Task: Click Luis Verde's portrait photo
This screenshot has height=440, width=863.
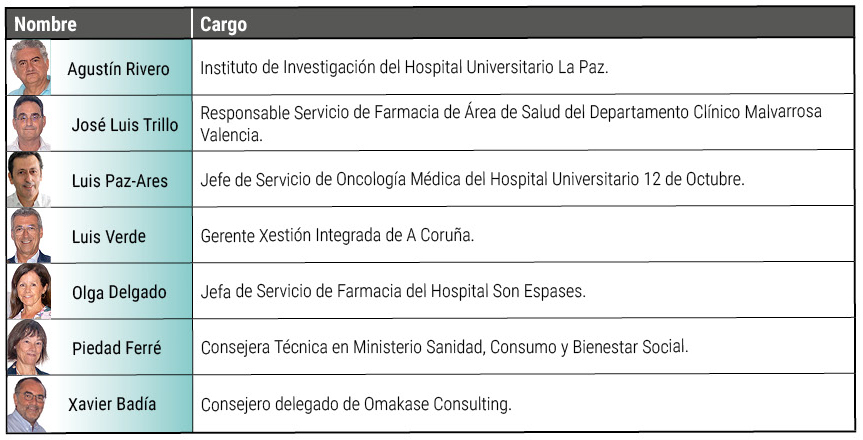Action: click(29, 235)
